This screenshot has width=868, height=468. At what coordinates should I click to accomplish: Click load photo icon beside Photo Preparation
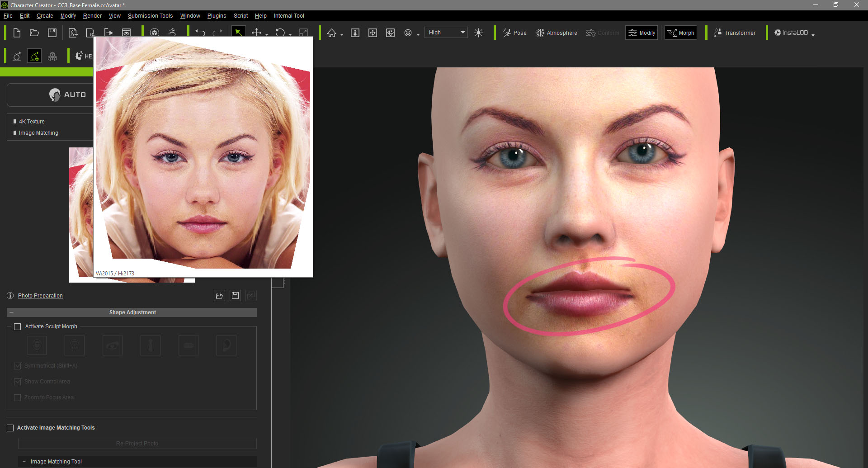tap(219, 295)
